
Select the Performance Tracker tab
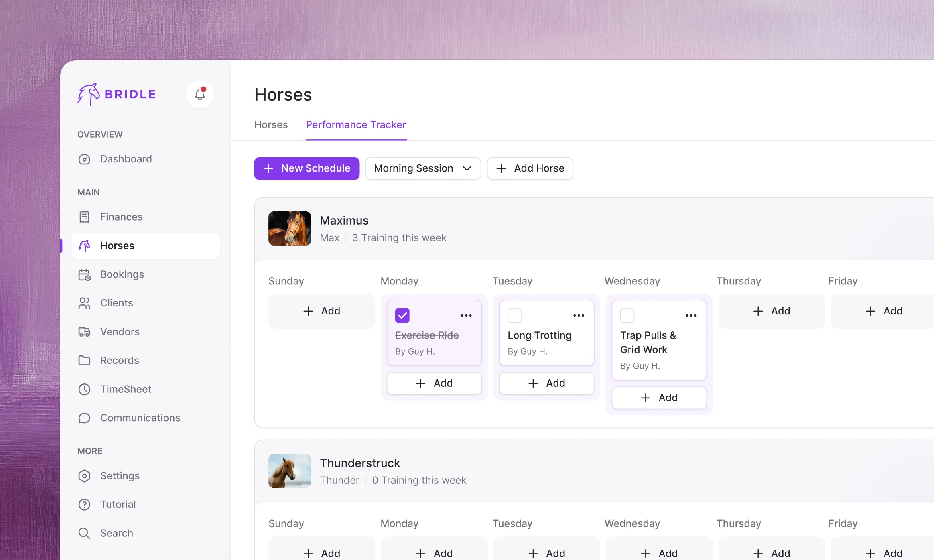pyautogui.click(x=356, y=125)
